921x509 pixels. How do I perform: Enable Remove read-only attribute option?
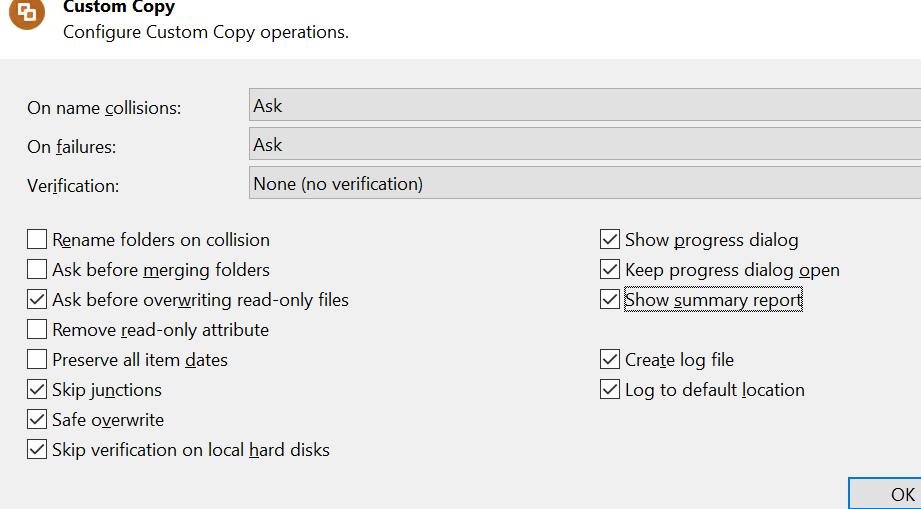click(x=37, y=330)
